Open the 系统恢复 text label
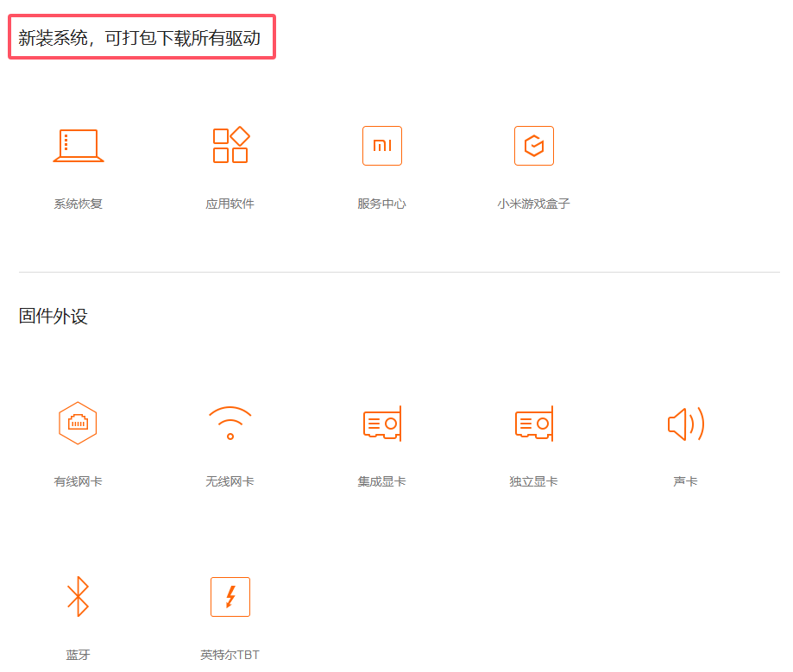This screenshot has height=672, width=793. pyautogui.click(x=79, y=204)
